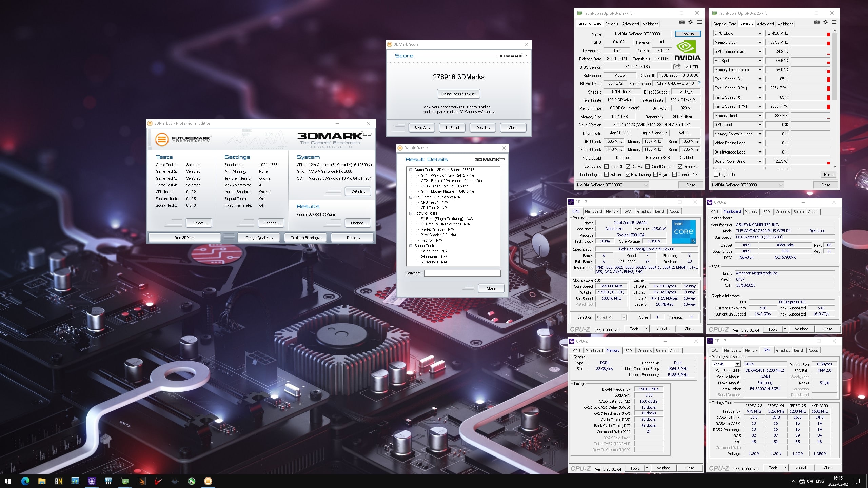Open the cat-face taskbar app
Screen dimensions: 868x488
point(175,481)
